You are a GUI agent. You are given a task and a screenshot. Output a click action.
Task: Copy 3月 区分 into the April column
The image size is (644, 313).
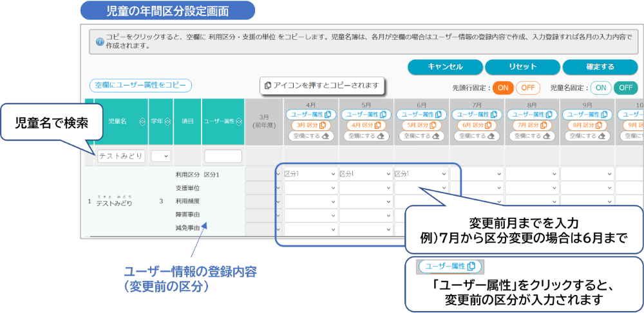click(310, 125)
